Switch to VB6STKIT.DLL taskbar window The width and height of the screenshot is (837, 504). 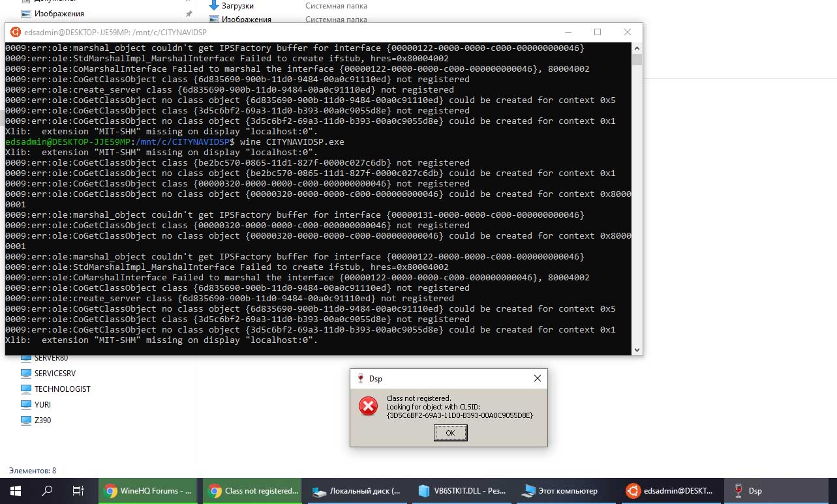coord(463,491)
